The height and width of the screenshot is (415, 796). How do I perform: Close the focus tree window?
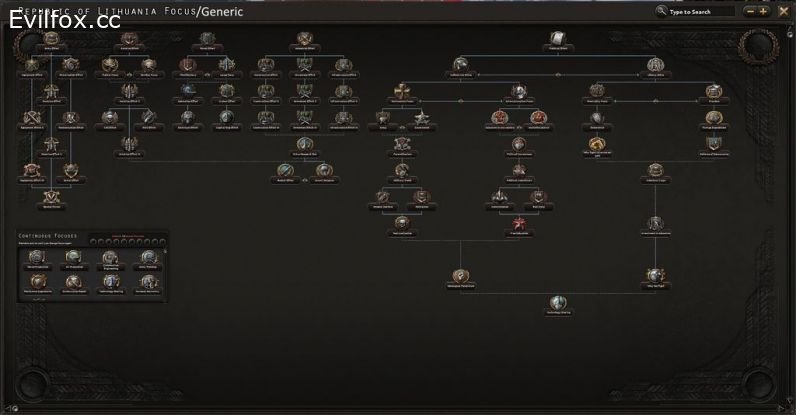[783, 11]
